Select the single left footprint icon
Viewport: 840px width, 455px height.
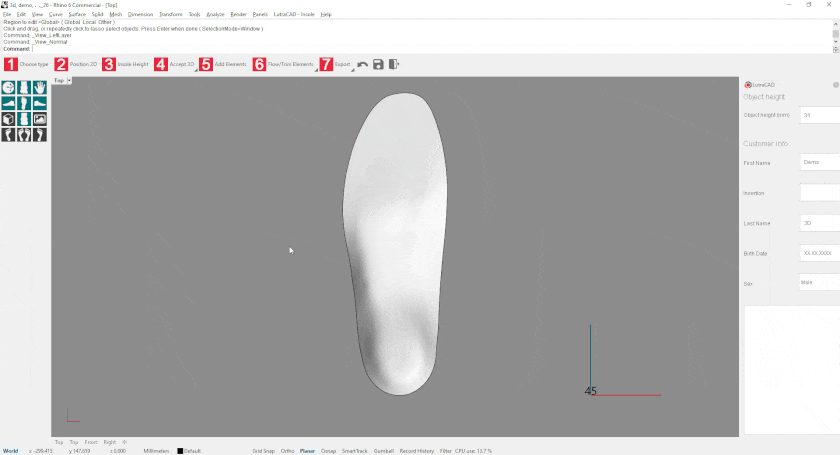[x=9, y=135]
